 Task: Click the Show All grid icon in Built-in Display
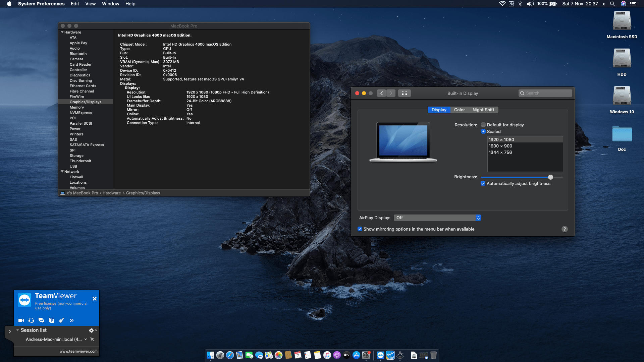[x=405, y=93]
